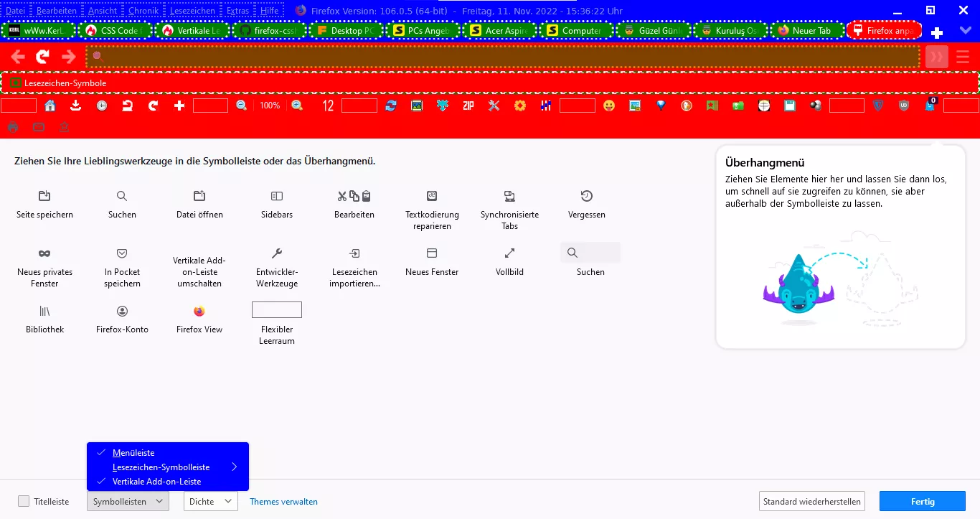This screenshot has height=519, width=980.
Task: Toggle Vertikale Add-on-Leiste in the popup menu
Action: (156, 482)
